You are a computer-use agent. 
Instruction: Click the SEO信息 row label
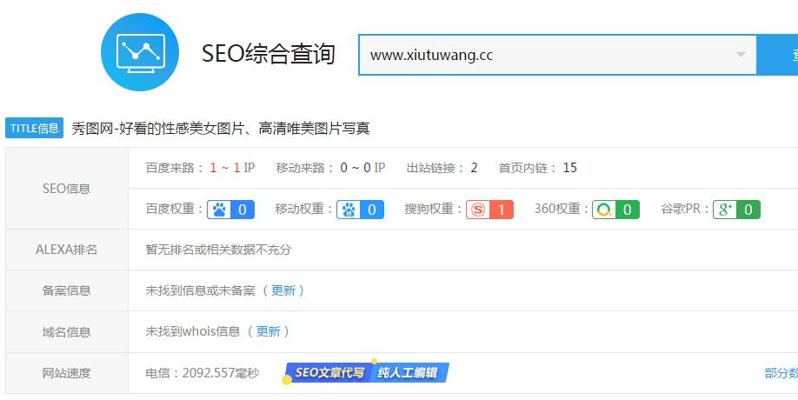(x=67, y=188)
